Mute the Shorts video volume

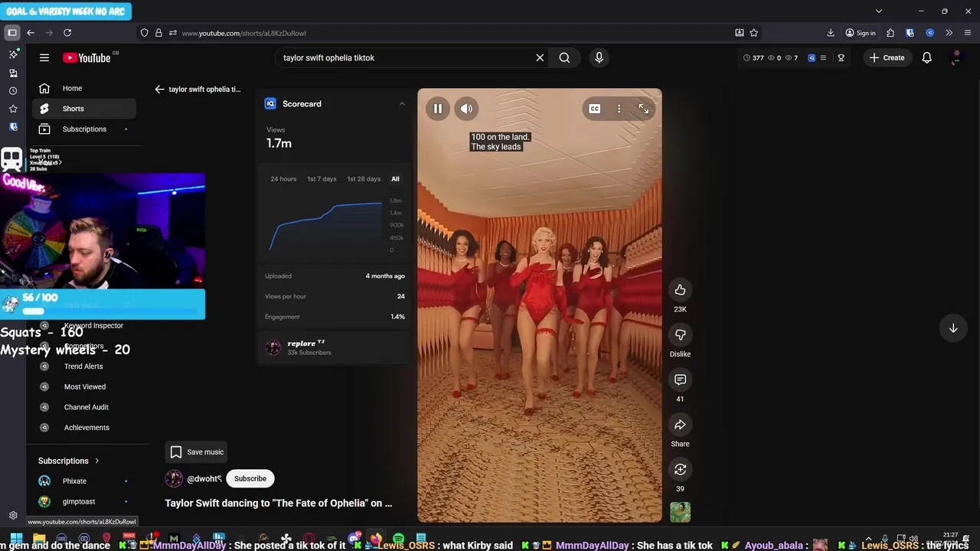pyautogui.click(x=466, y=109)
